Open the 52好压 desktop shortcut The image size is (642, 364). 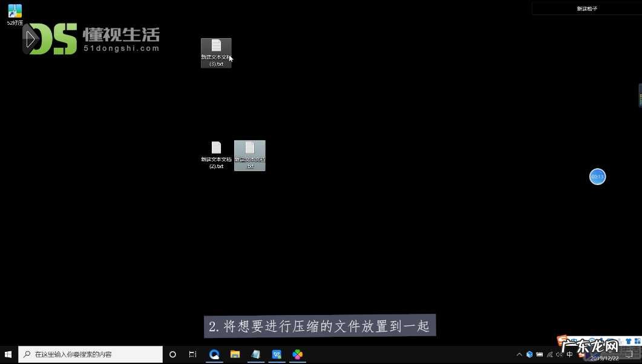click(x=15, y=13)
